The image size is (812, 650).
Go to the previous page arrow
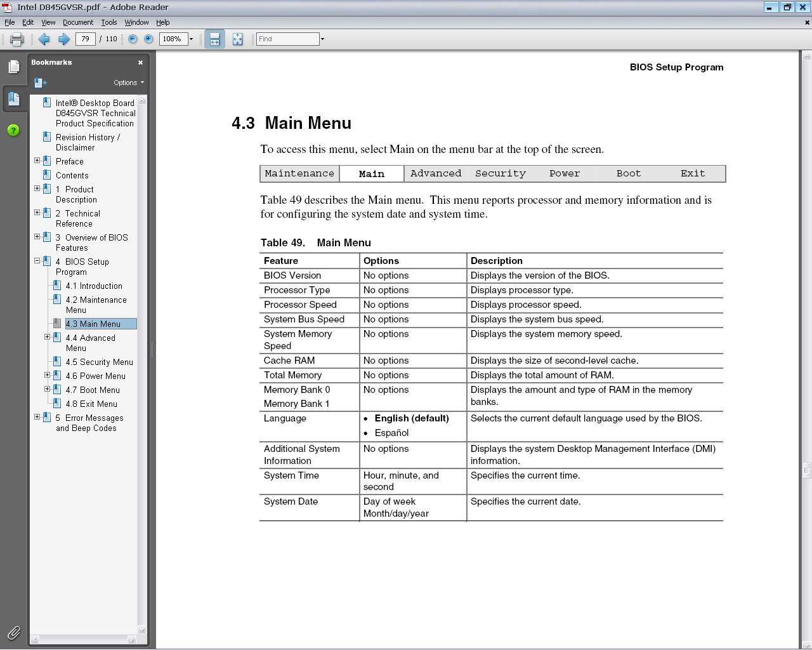pos(44,39)
